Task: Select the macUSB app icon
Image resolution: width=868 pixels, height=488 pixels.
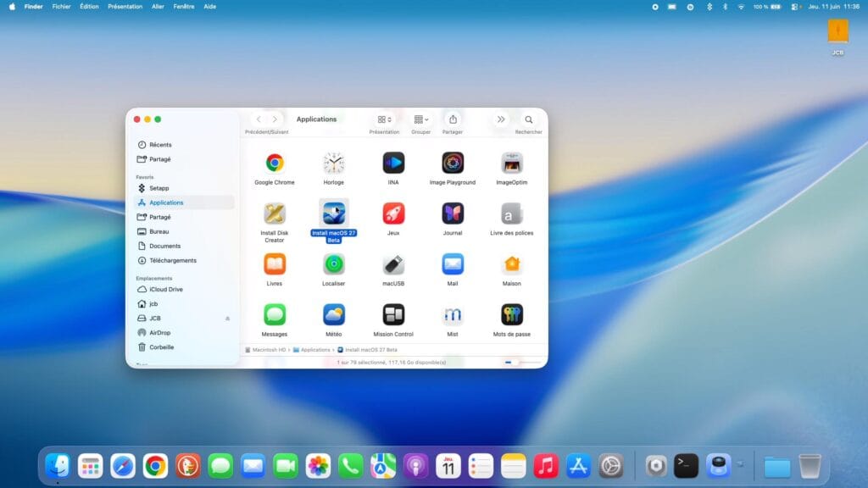Action: pyautogui.click(x=393, y=264)
